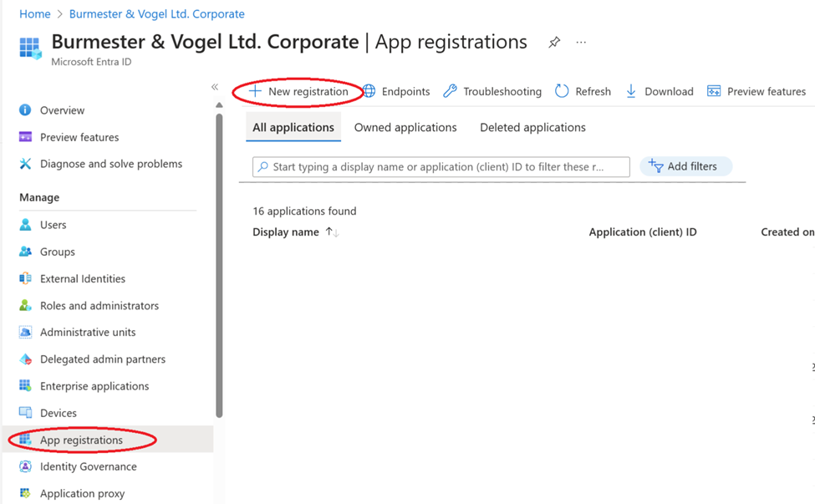
Task: Click the External Identities icon
Action: tap(25, 278)
